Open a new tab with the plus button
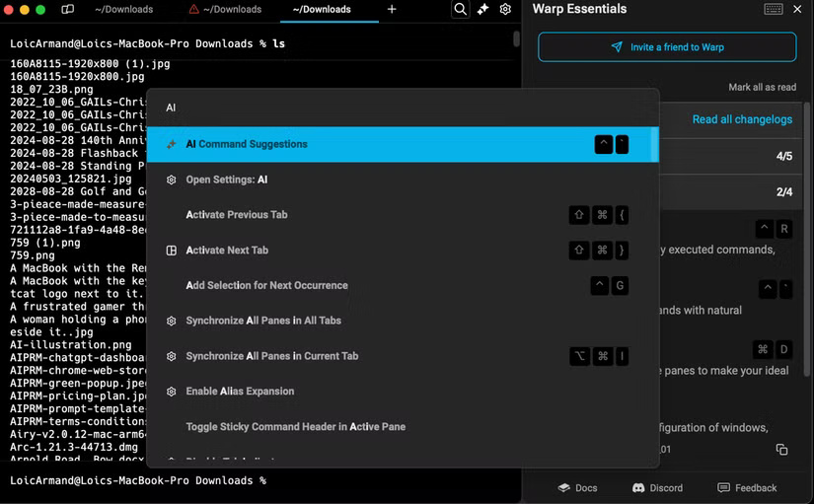Image resolution: width=814 pixels, height=504 pixels. 392,9
